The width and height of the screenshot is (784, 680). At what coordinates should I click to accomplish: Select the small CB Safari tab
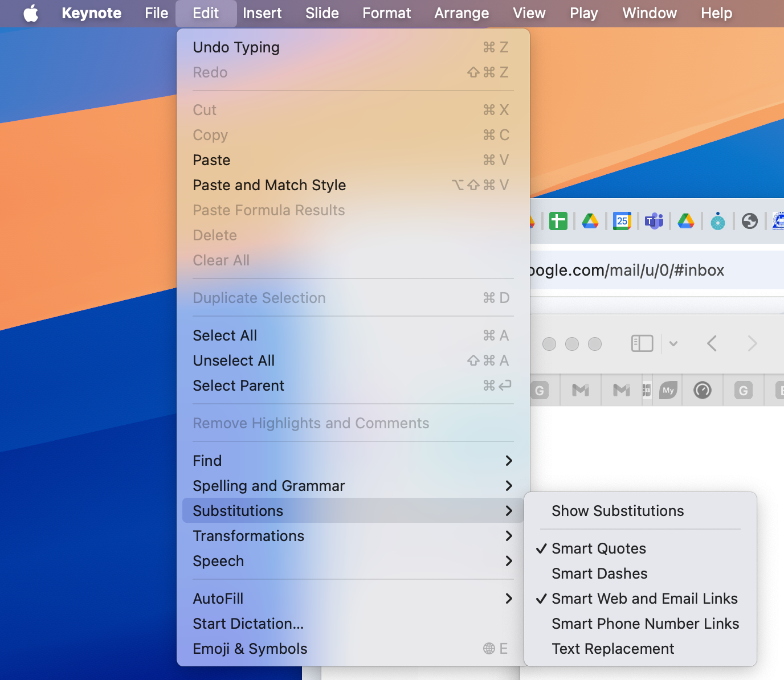647,390
